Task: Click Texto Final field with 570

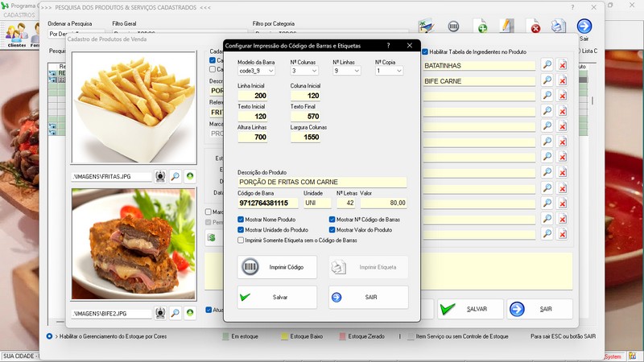Action: click(305, 117)
